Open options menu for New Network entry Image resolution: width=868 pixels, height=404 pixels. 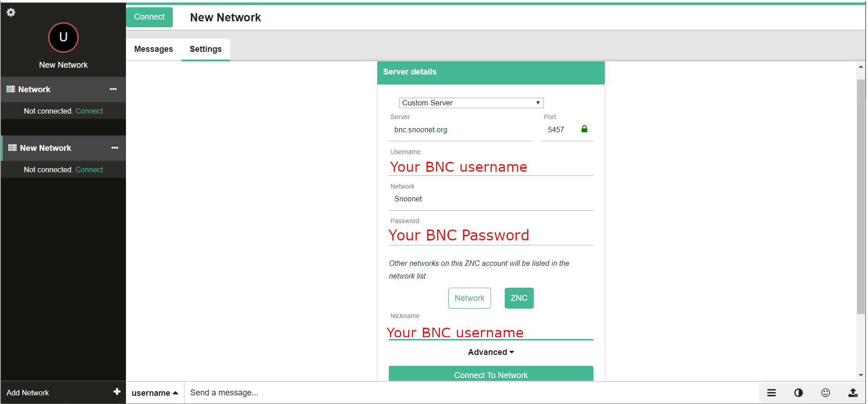click(x=115, y=148)
